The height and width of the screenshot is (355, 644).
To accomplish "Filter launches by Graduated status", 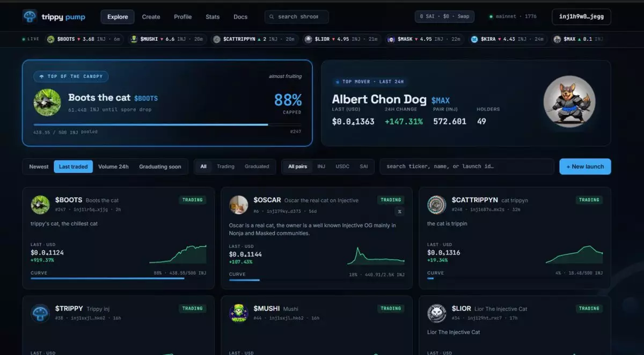I will coord(257,166).
